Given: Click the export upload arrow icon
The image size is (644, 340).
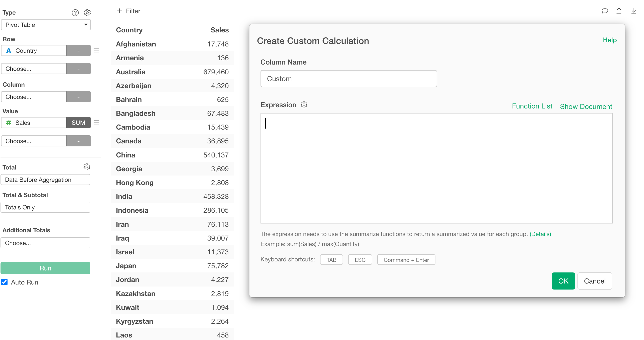Looking at the screenshot, I should (619, 11).
